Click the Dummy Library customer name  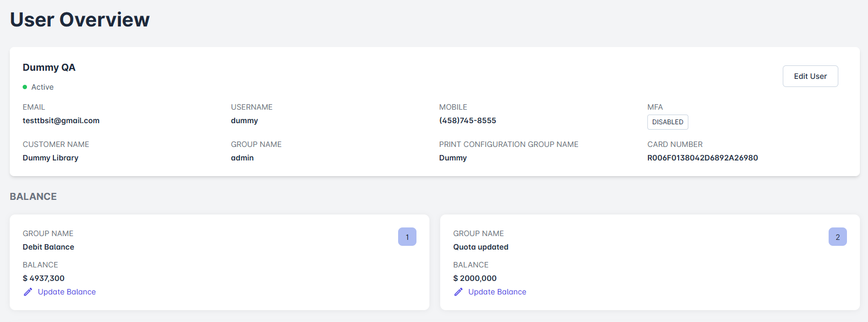tap(51, 158)
